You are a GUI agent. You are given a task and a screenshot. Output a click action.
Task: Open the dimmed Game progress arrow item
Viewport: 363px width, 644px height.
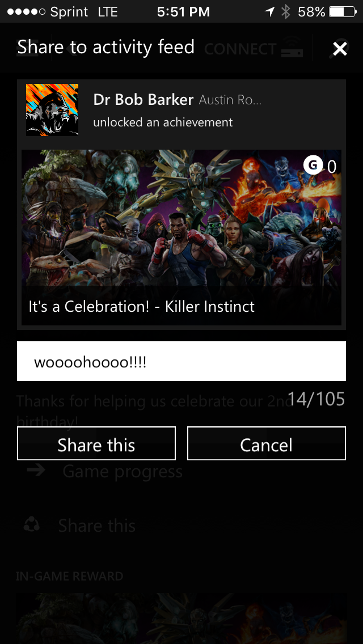click(x=105, y=471)
